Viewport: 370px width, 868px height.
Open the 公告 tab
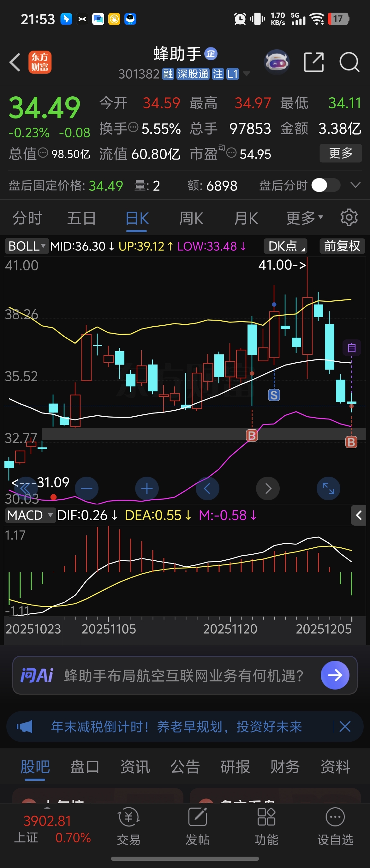click(185, 767)
